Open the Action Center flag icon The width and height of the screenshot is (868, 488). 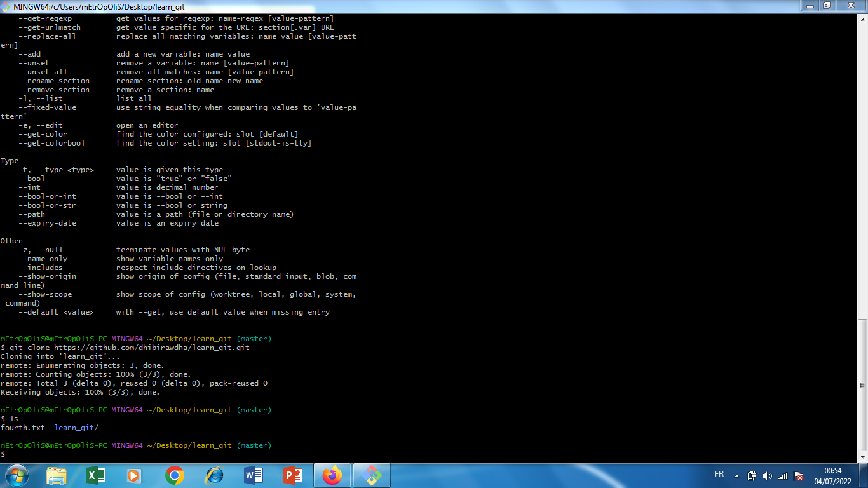pos(798,476)
